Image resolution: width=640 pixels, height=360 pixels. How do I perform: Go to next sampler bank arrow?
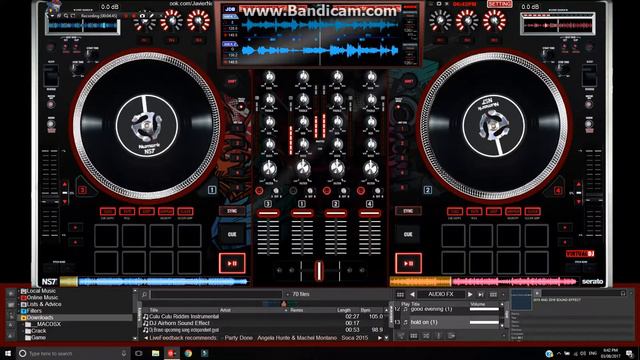tap(470, 294)
